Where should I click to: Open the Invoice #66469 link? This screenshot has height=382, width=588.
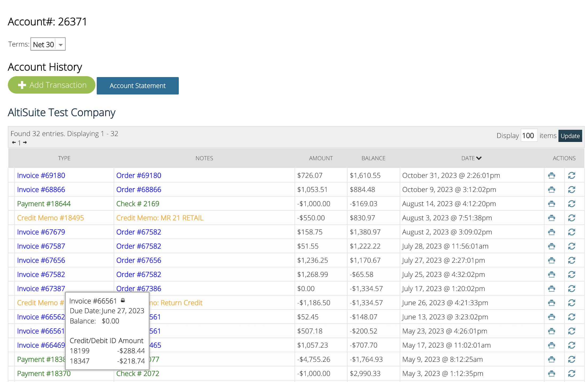click(41, 345)
